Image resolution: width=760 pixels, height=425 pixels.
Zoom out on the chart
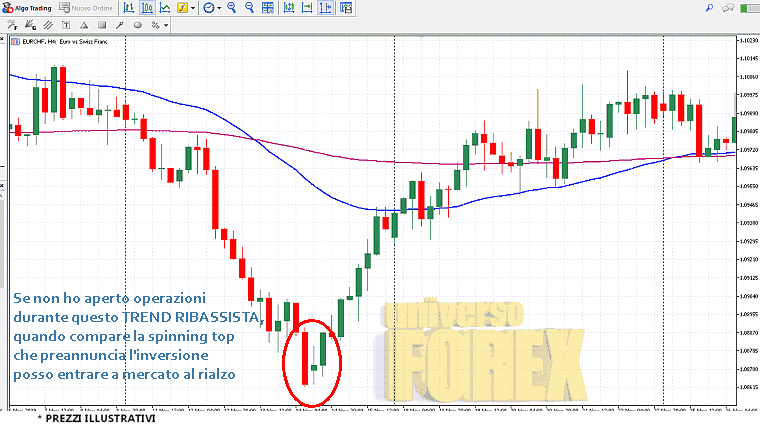[x=248, y=7]
